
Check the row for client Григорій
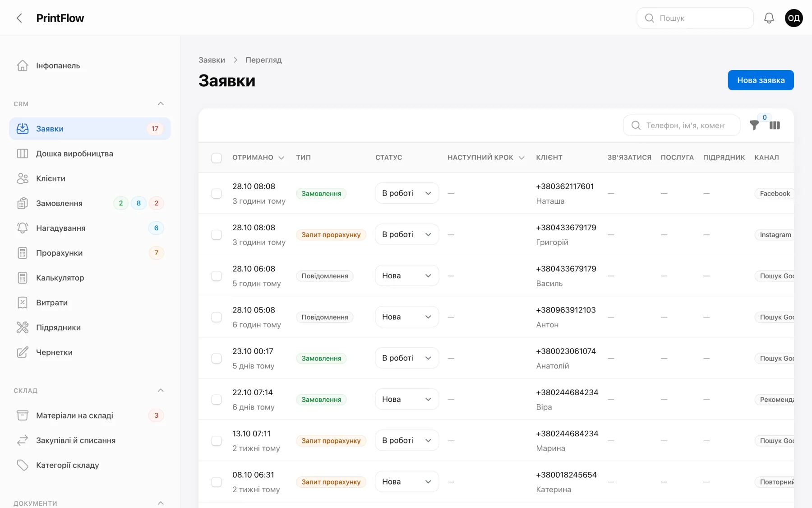[217, 235]
